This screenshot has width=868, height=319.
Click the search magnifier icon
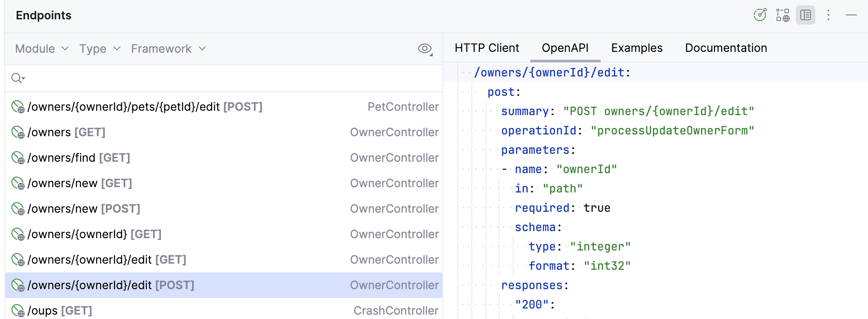(x=18, y=78)
